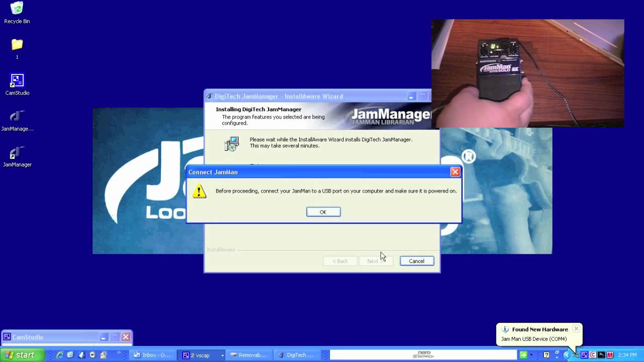Image resolution: width=644 pixels, height=362 pixels.
Task: Click the installer computer icon in wizard
Action: [x=231, y=143]
